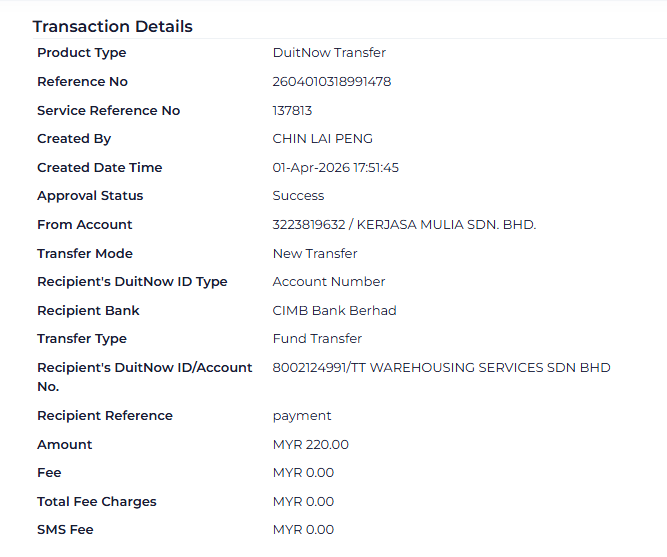Select the created date 01-Apr-2026 17:51:45
Viewport: 667px width, 557px height.
[335, 168]
